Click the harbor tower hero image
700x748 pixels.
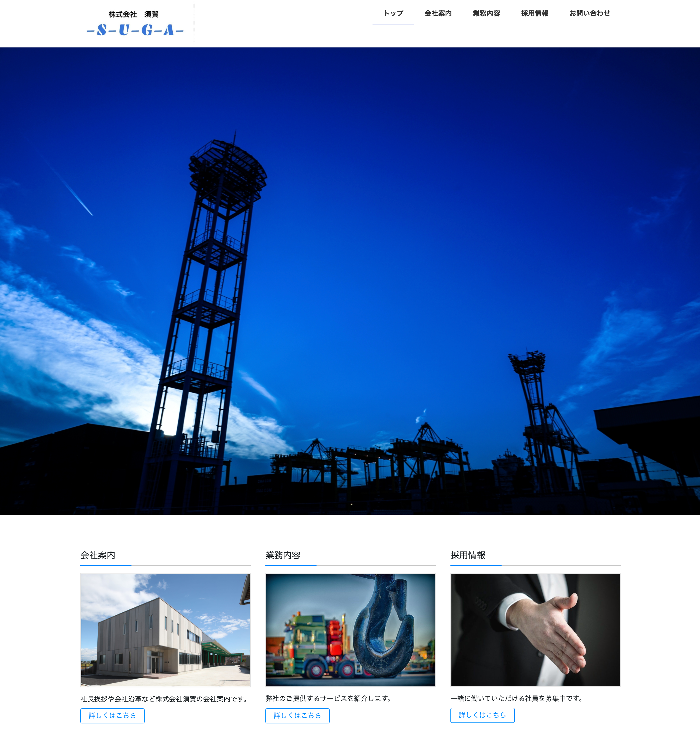point(350,281)
